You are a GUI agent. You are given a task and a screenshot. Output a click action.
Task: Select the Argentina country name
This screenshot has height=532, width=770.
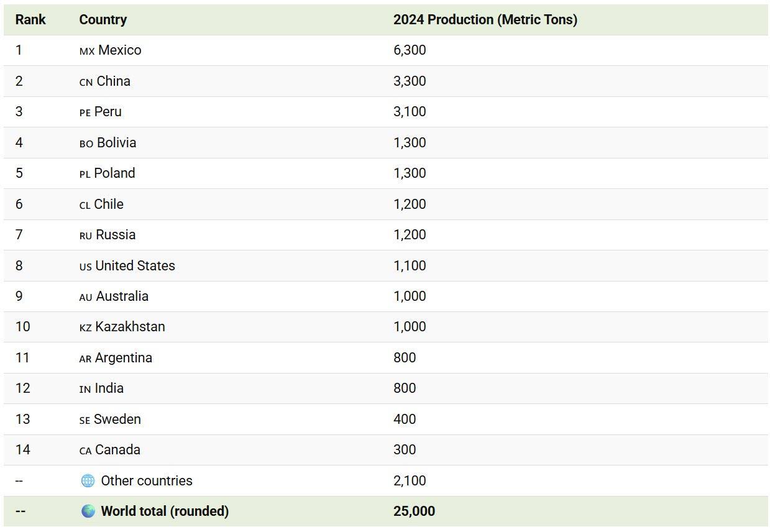[124, 357]
